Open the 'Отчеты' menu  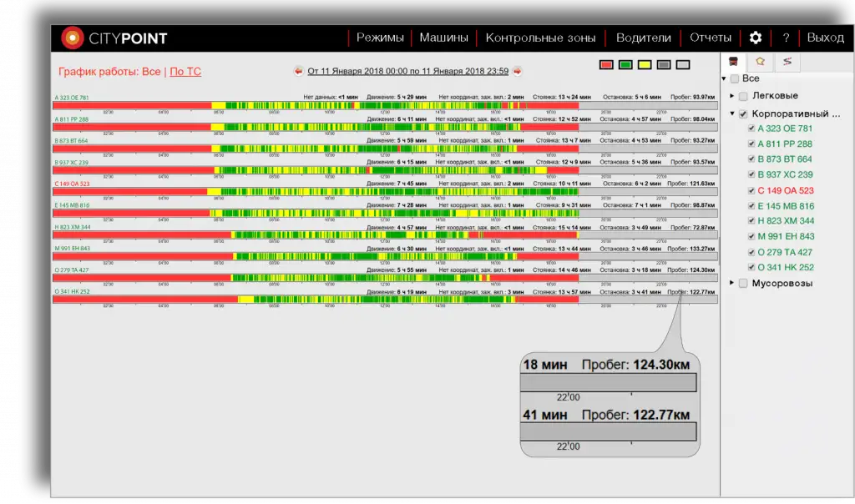click(x=711, y=38)
